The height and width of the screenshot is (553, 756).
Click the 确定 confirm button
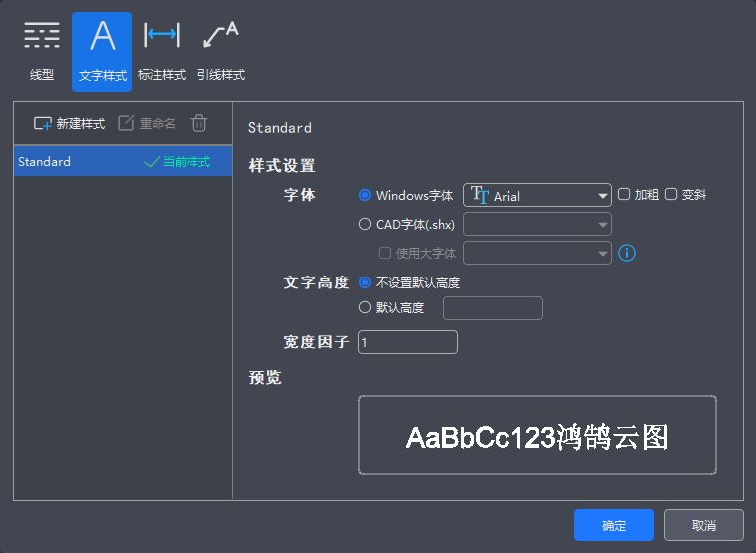click(613, 525)
